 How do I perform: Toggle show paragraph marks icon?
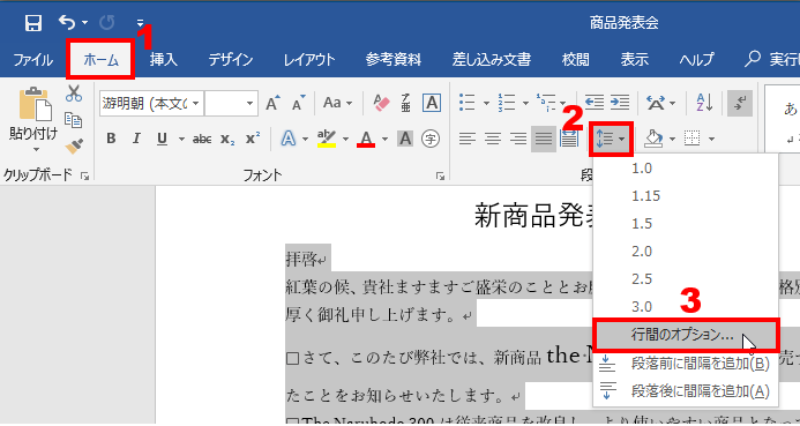coord(739,103)
